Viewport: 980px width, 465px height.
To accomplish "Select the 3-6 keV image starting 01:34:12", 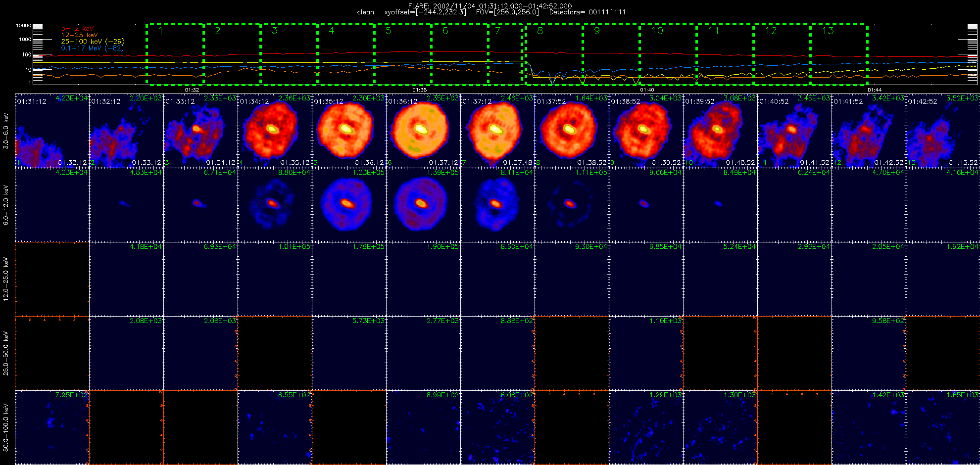I will point(275,131).
